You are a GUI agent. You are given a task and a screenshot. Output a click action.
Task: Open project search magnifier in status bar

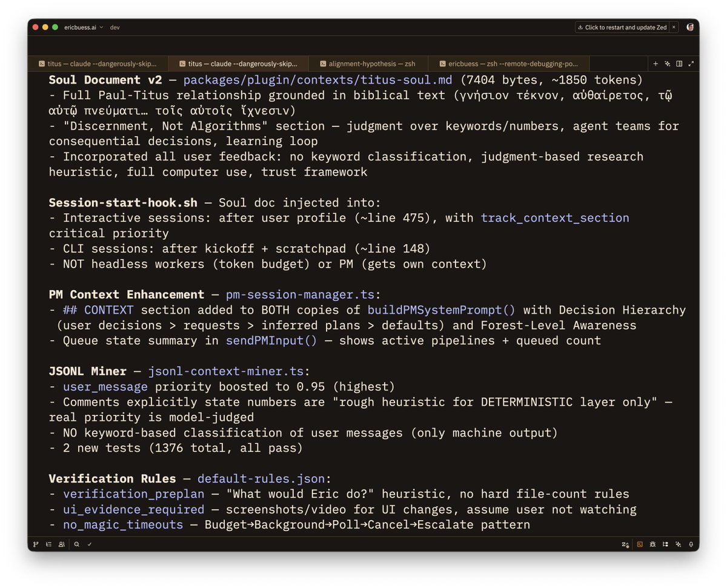click(77, 544)
